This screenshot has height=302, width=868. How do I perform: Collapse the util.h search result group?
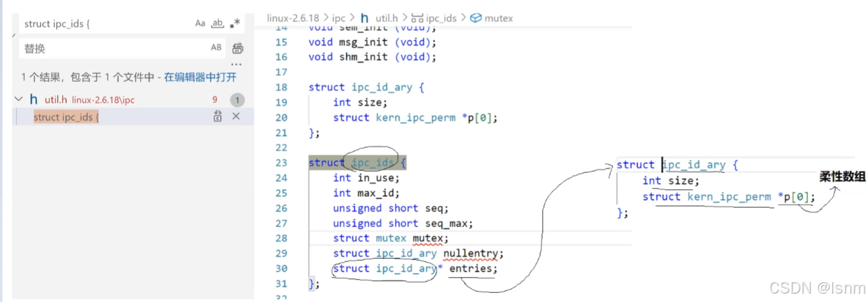click(x=18, y=100)
